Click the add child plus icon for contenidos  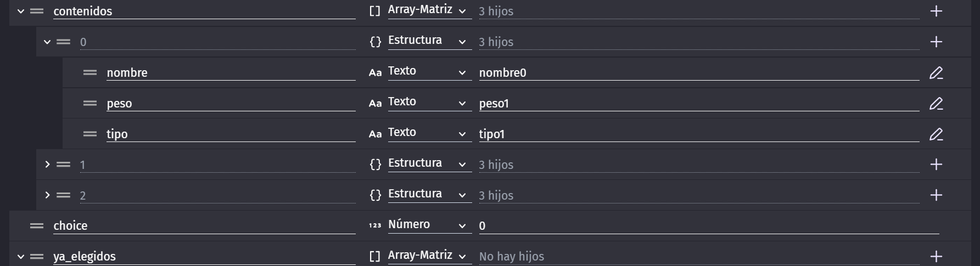[x=936, y=11]
